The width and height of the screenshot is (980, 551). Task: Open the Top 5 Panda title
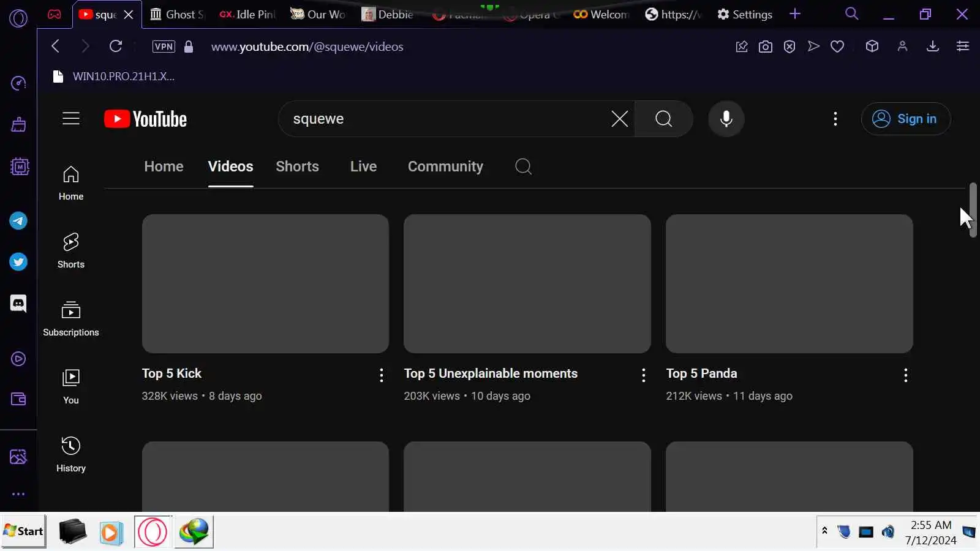pos(702,373)
